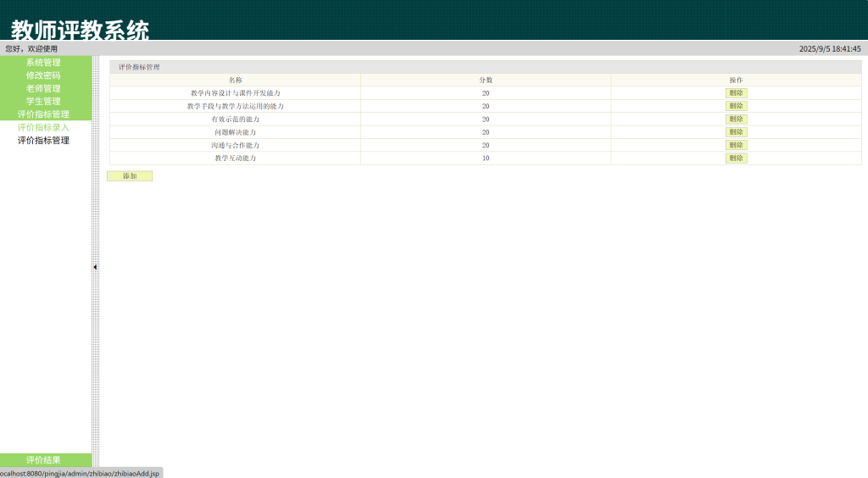Open the 学生管理 menu section
This screenshot has height=478, width=868.
(x=46, y=101)
